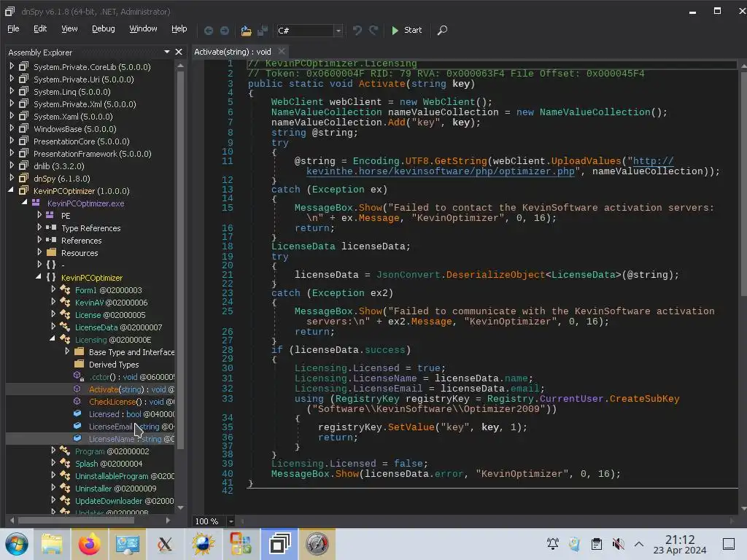Click the Navigate Forward arrow icon
Image resolution: width=747 pixels, height=560 pixels.
(225, 31)
